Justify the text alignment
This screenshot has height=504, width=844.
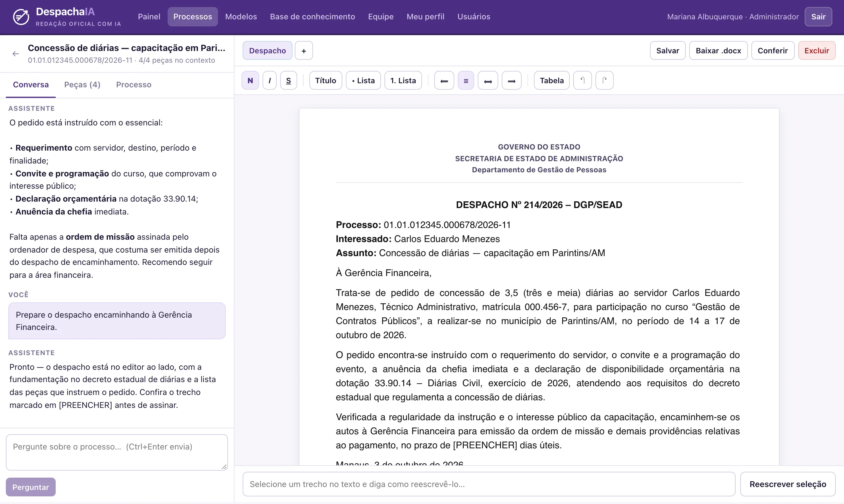pos(488,81)
